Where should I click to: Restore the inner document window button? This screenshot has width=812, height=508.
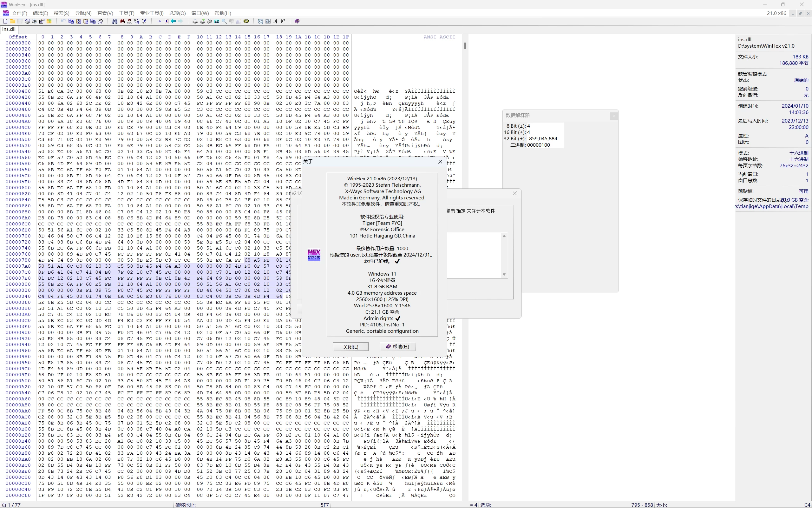pos(800,13)
